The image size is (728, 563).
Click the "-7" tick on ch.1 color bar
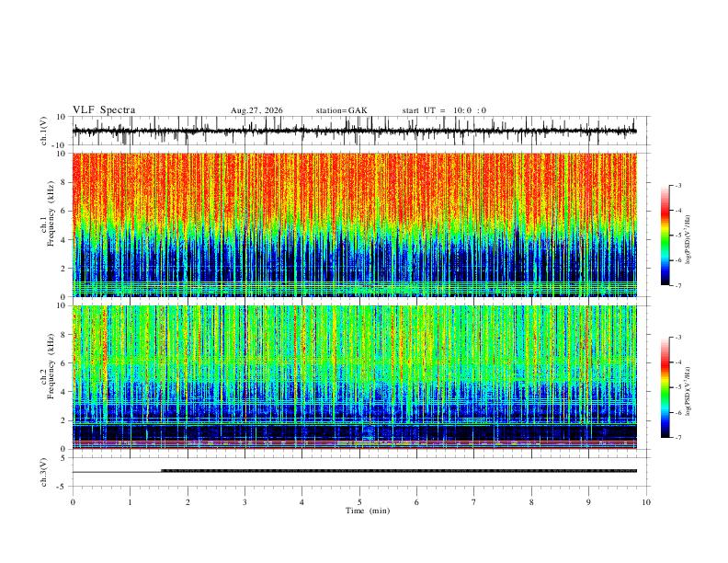pyautogui.click(x=677, y=285)
